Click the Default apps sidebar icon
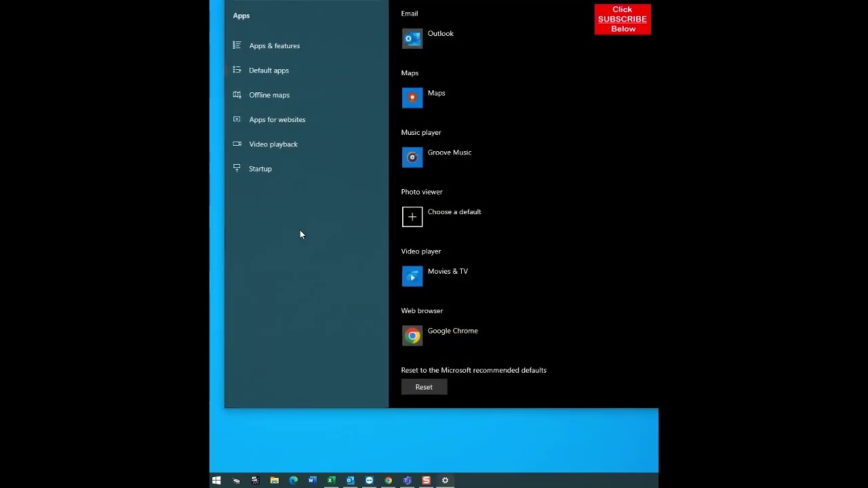The image size is (868, 488). (237, 70)
